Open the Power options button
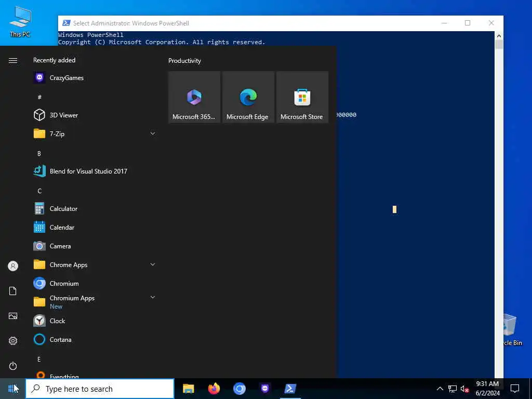 pyautogui.click(x=13, y=366)
